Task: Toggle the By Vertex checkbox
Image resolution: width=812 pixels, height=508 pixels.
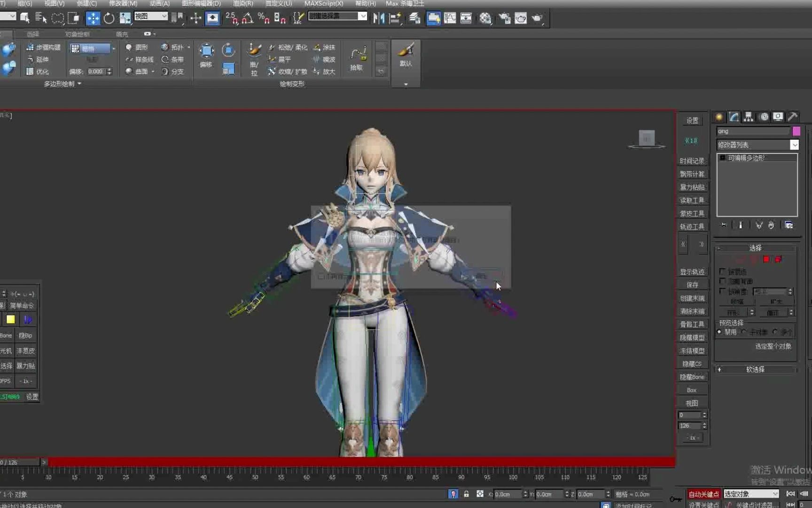Action: coord(723,271)
